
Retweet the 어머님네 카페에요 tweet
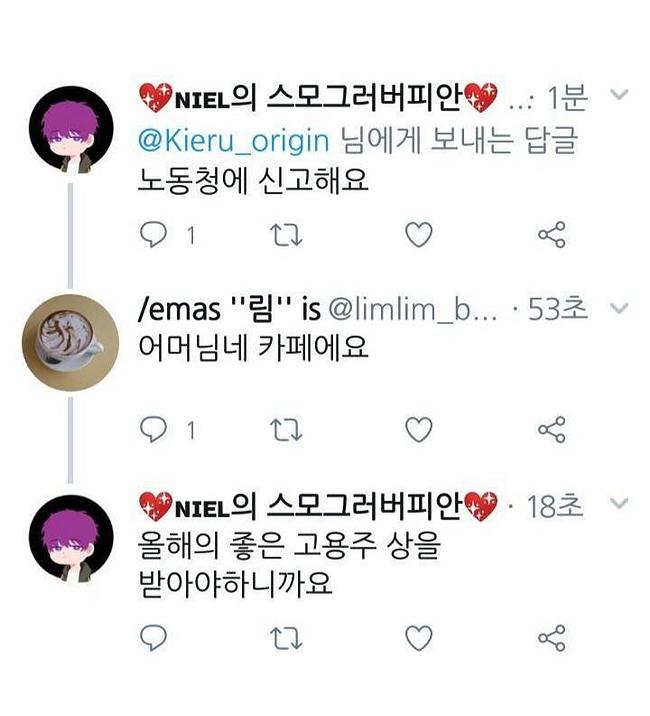click(x=285, y=430)
